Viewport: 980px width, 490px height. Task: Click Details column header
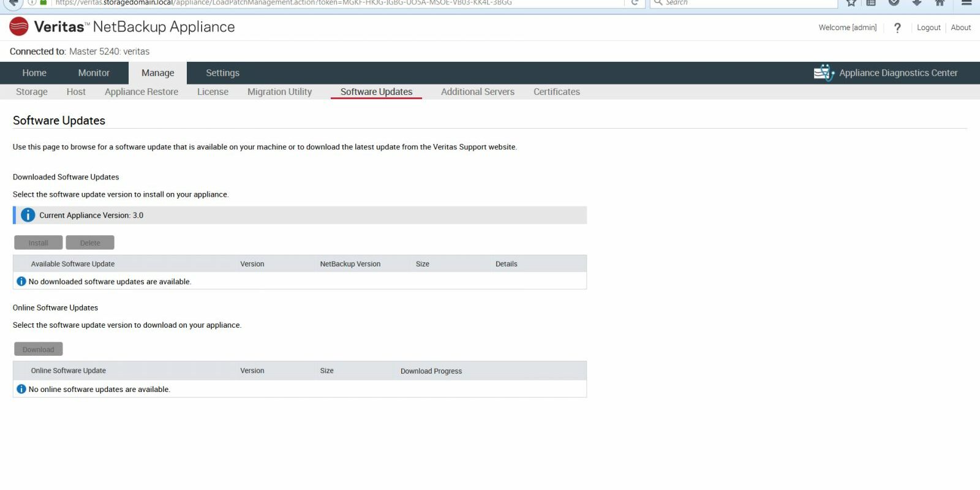(507, 264)
